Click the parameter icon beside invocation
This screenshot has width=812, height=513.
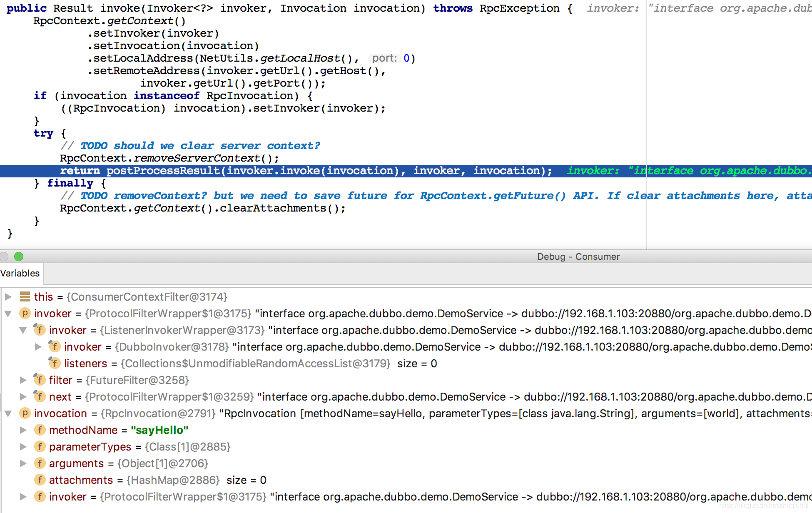click(x=25, y=413)
